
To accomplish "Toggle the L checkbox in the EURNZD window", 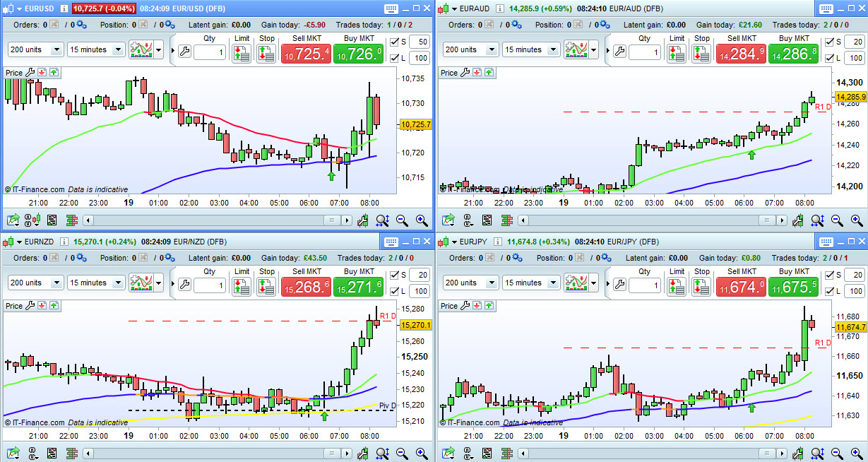I will pyautogui.click(x=394, y=291).
